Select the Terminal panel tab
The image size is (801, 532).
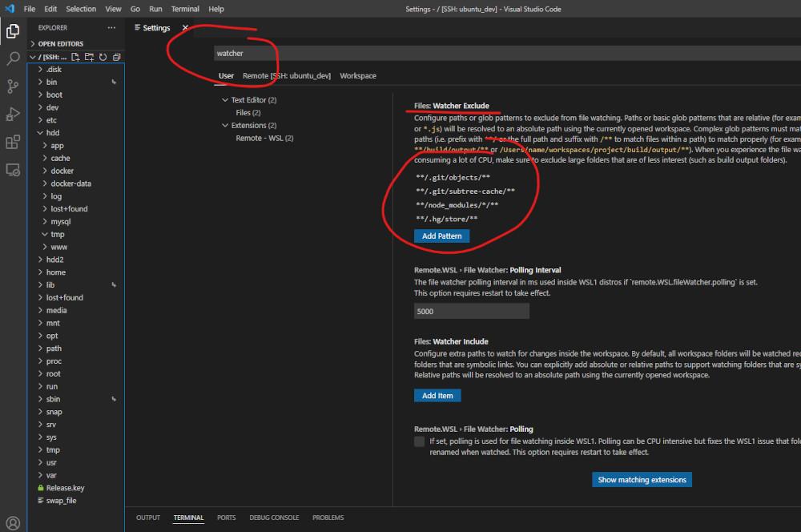click(x=188, y=518)
